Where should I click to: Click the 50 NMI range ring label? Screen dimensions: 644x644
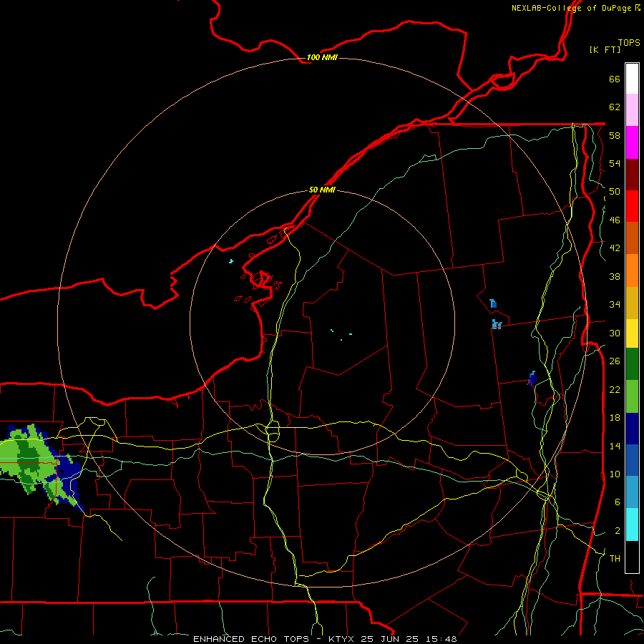tap(322, 190)
